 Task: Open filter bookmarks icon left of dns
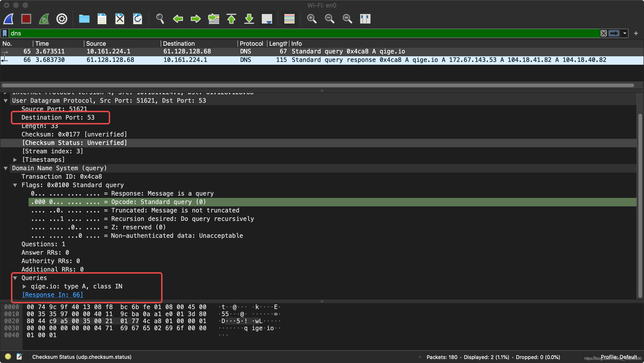tap(5, 33)
